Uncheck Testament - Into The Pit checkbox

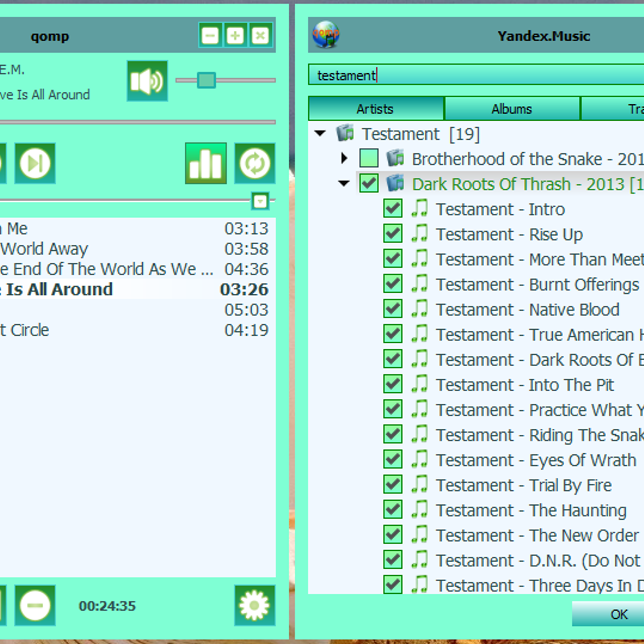coord(393,384)
